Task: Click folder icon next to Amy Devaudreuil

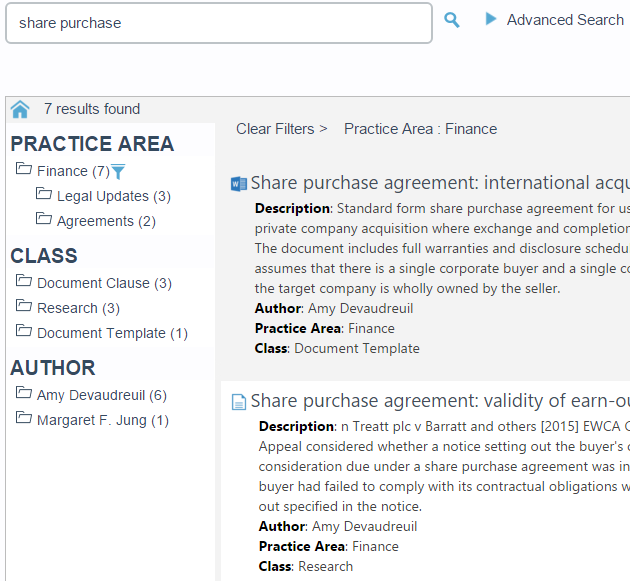Action: tap(24, 393)
